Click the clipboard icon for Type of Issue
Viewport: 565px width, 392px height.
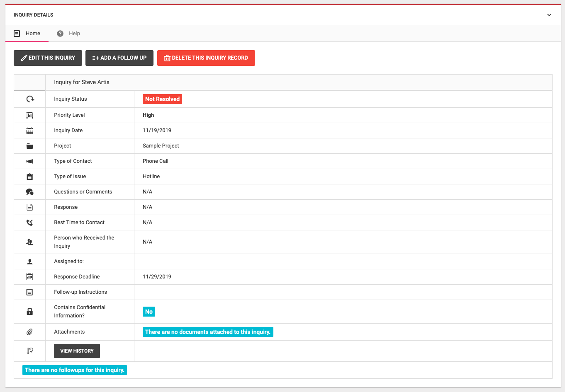pyautogui.click(x=30, y=177)
